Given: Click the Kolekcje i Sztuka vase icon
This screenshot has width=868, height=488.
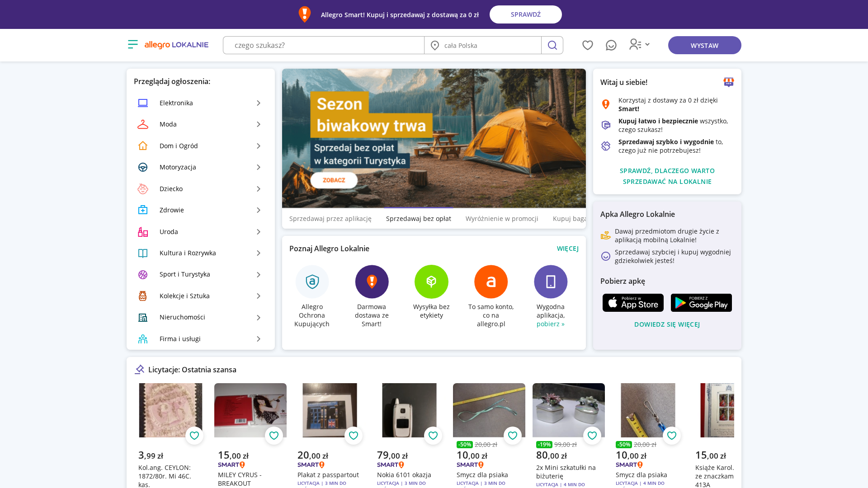Looking at the screenshot, I should click(x=143, y=296).
